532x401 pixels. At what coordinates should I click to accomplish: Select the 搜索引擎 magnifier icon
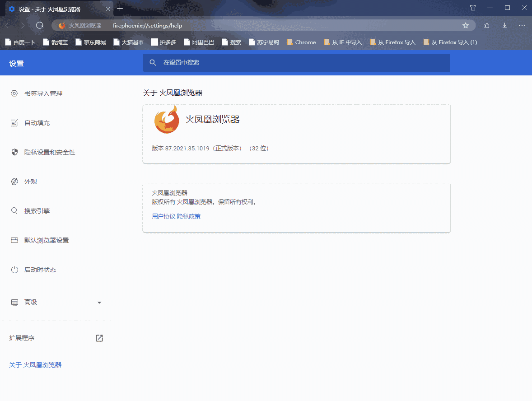(x=14, y=211)
